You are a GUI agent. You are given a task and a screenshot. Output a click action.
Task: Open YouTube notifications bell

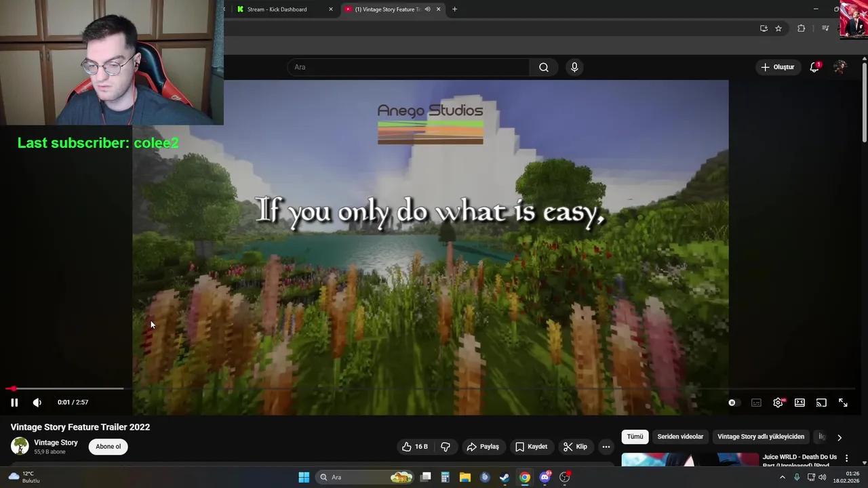pyautogui.click(x=814, y=67)
